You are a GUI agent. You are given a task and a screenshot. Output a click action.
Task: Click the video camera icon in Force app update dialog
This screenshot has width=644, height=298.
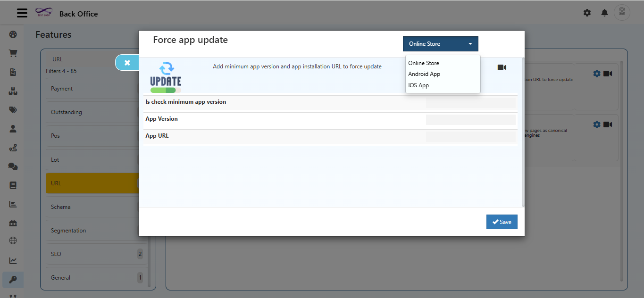click(502, 67)
